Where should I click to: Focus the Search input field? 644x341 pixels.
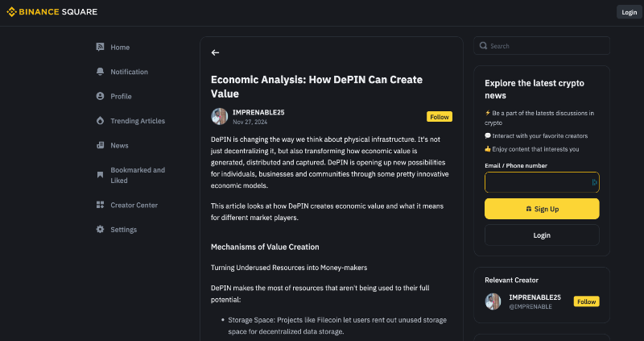point(542,46)
